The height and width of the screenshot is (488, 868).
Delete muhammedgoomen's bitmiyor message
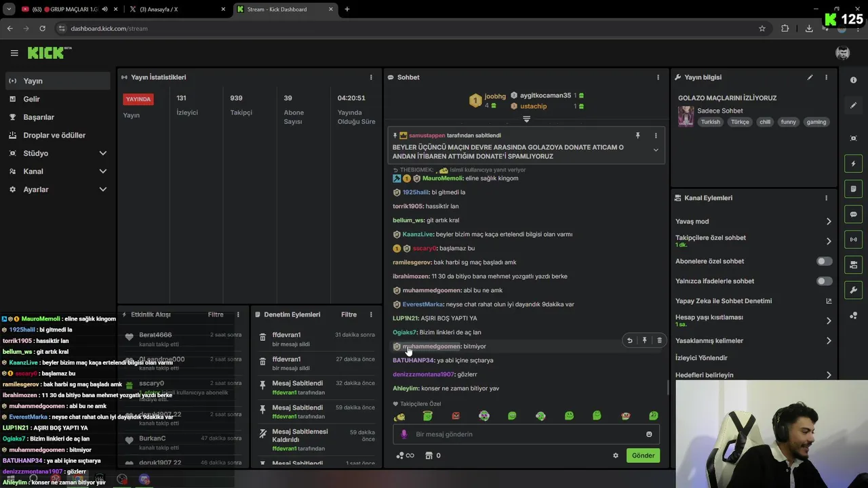pyautogui.click(x=659, y=340)
